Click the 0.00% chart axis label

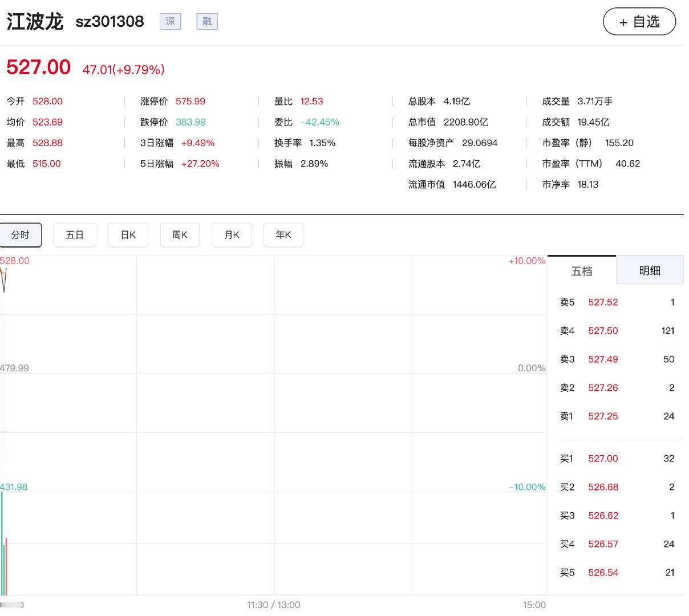(x=532, y=368)
